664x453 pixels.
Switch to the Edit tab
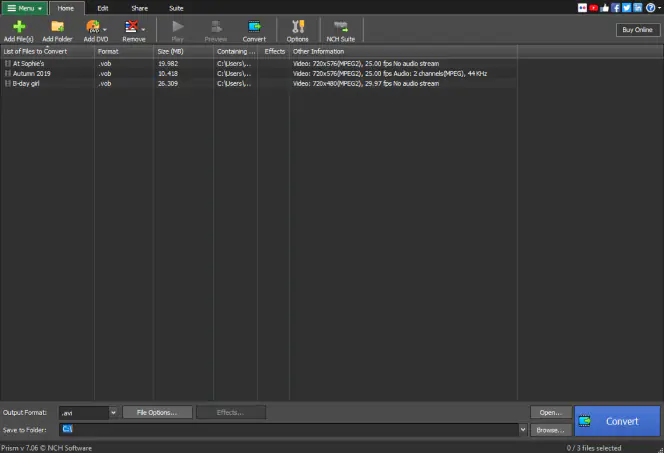tap(103, 8)
